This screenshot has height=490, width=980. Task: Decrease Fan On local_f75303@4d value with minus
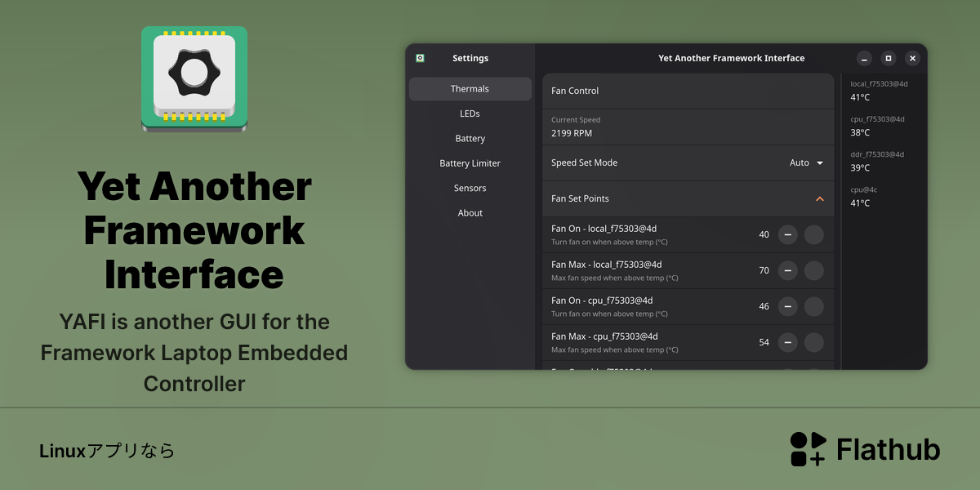coord(787,235)
